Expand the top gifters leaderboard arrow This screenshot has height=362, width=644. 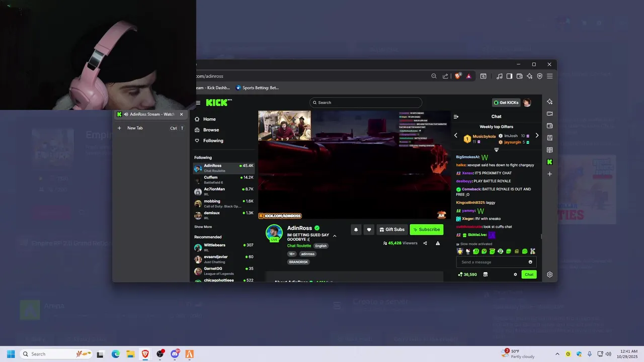pos(497,150)
